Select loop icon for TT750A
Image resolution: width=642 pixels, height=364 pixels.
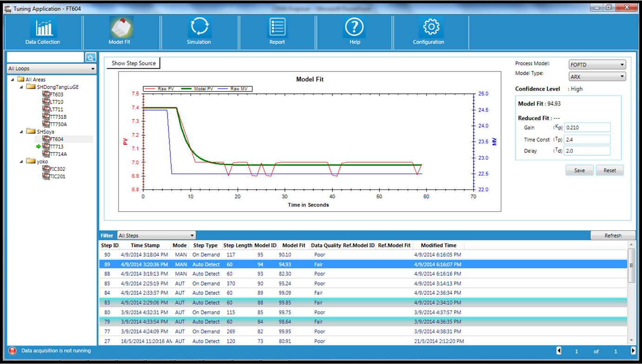point(46,124)
